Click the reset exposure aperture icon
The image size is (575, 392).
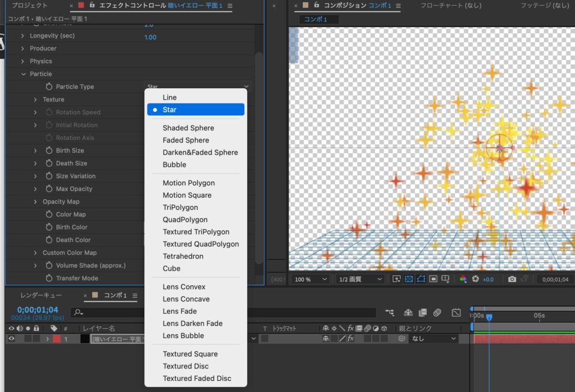tap(475, 279)
